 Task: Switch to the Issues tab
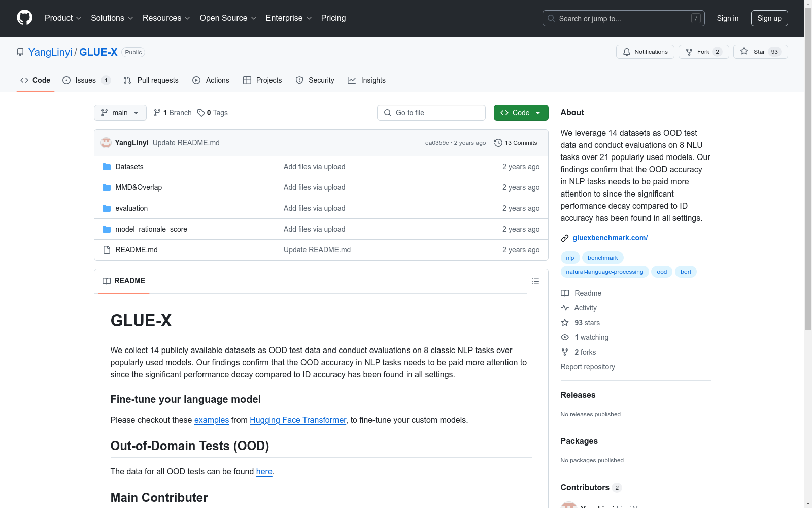pyautogui.click(x=86, y=80)
